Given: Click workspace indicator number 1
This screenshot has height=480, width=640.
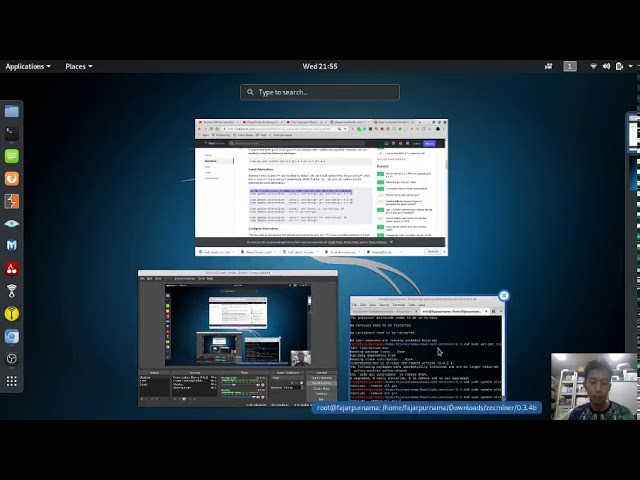Looking at the screenshot, I should point(570,66).
